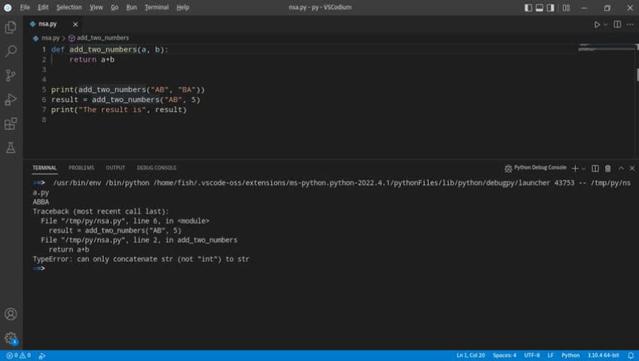Expand run options dropdown beside play button
The image size is (639, 361).
(605, 24)
